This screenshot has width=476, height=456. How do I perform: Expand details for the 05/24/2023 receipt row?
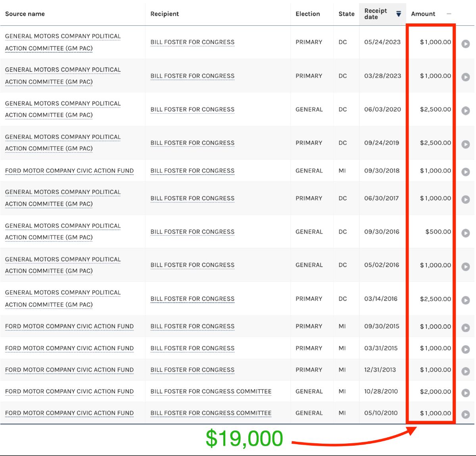(x=466, y=44)
